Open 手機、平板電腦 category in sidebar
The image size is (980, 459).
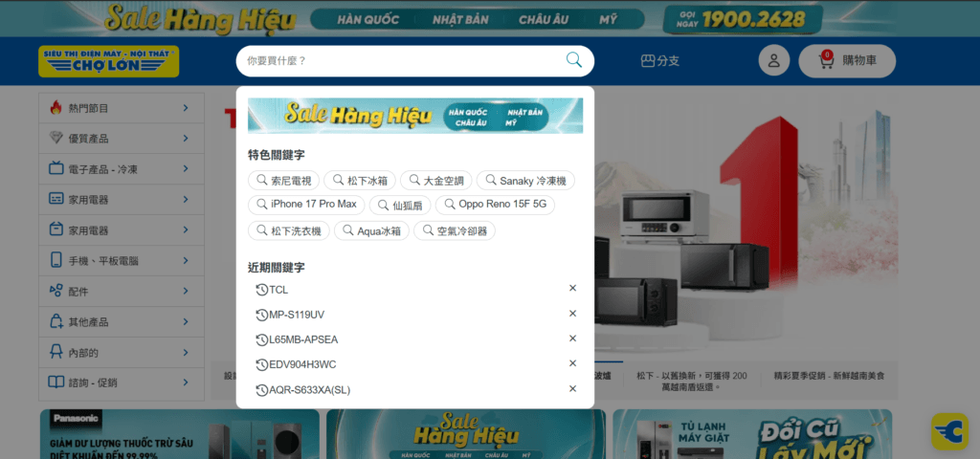122,261
